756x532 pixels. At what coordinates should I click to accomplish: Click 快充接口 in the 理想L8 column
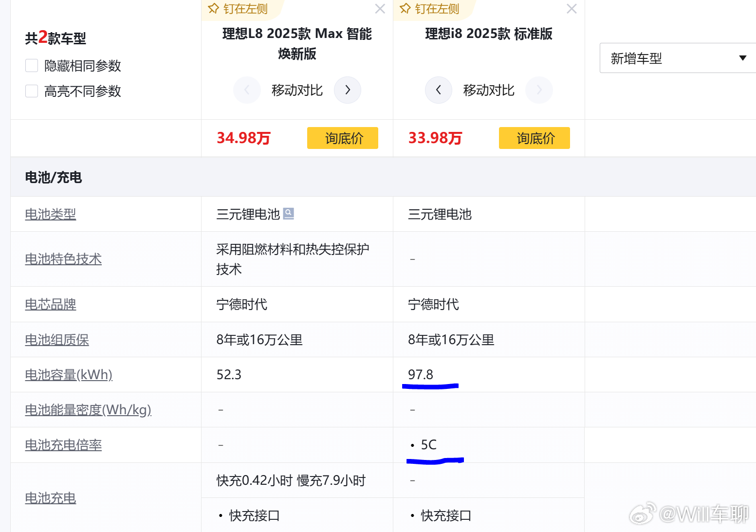(x=254, y=515)
